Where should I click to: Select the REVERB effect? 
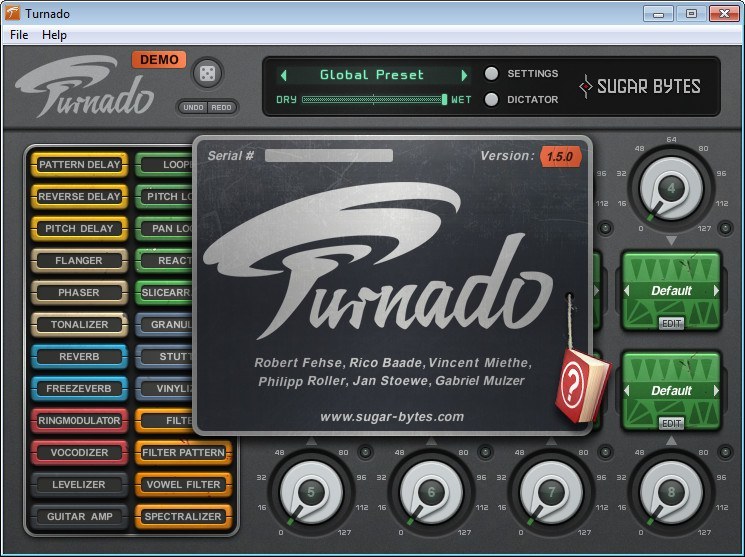79,356
